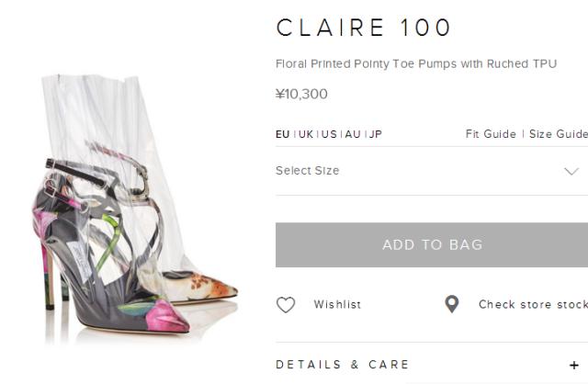The width and height of the screenshot is (588, 384).
Task: Click Check store stock link
Action: pyautogui.click(x=533, y=304)
